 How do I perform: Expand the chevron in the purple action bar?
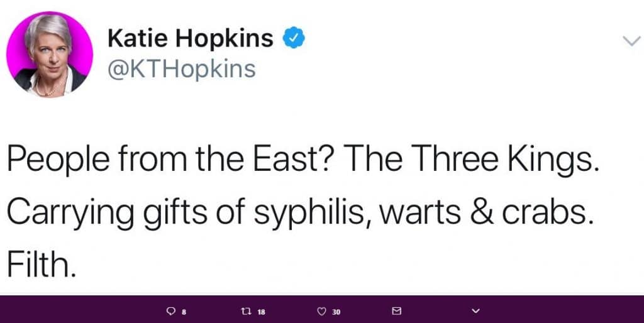pos(475,310)
